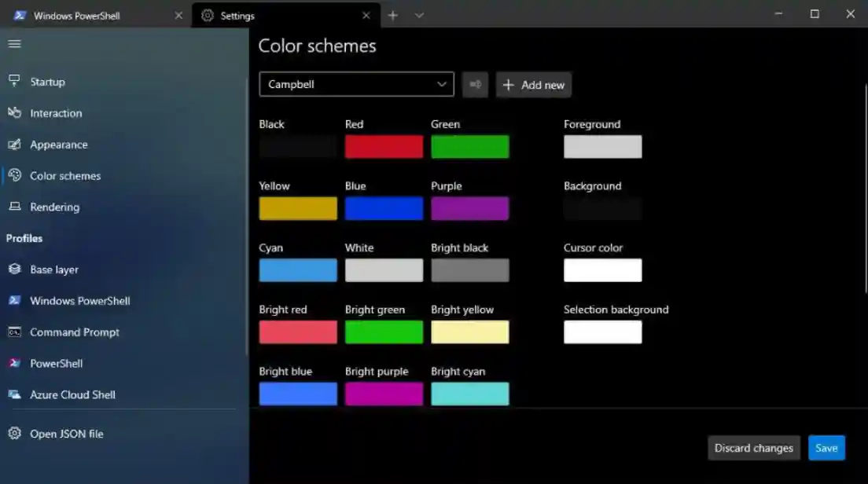The width and height of the screenshot is (868, 484).
Task: Pick the Purple color swatch
Action: coord(470,208)
